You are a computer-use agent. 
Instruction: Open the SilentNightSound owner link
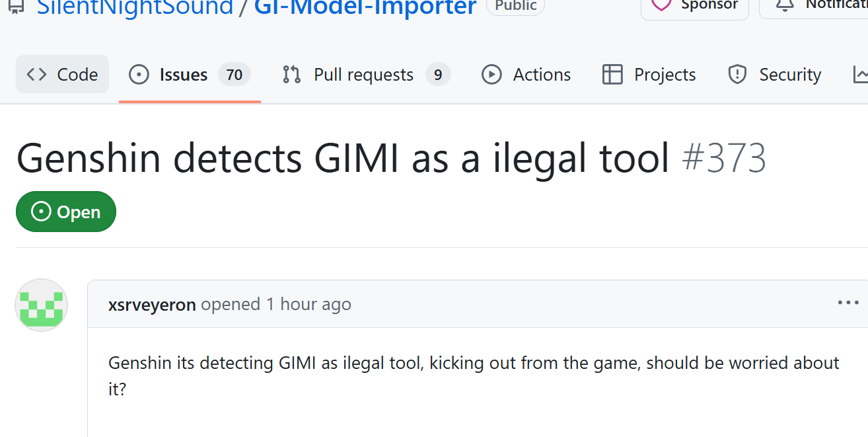(x=135, y=7)
